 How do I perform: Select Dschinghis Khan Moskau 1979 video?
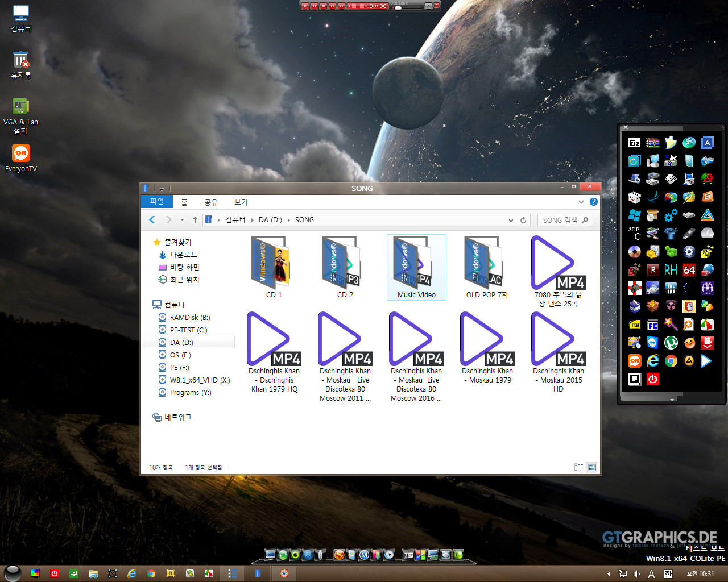(487, 348)
